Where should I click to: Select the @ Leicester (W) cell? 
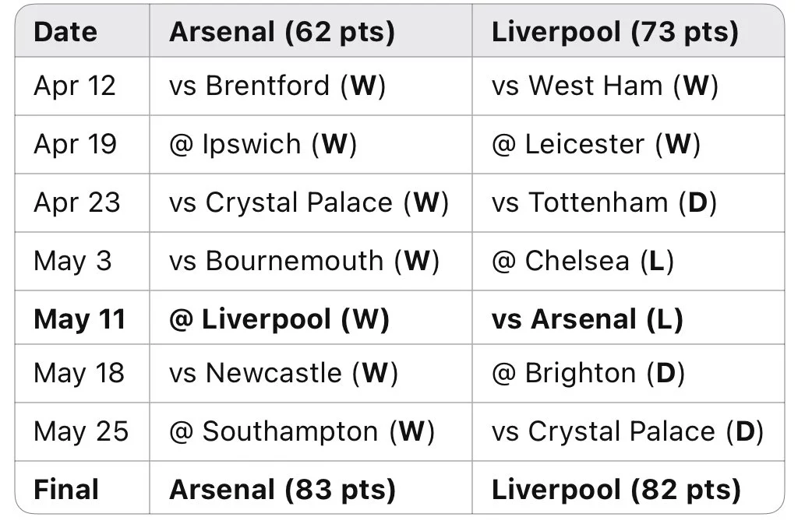tap(596, 144)
